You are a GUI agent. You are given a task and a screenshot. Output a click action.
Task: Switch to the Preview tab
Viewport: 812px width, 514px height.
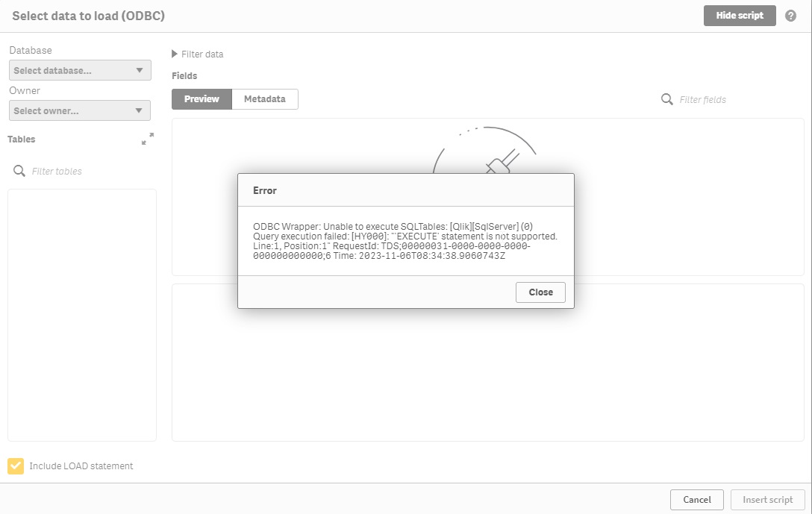(202, 99)
